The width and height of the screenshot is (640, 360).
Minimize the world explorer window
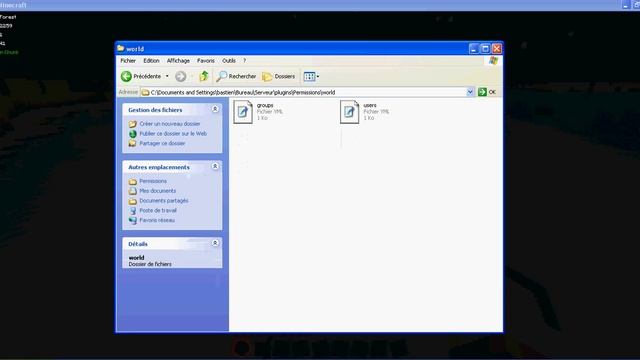tap(473, 49)
